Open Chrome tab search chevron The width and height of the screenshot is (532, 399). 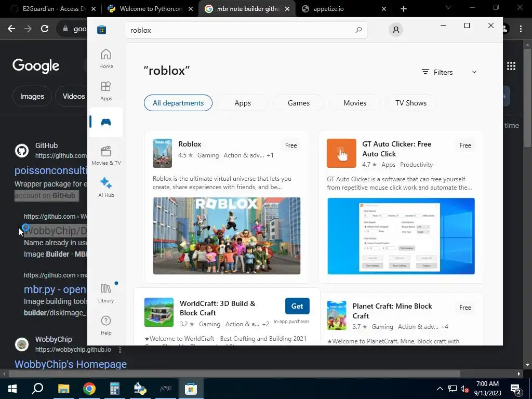click(448, 7)
